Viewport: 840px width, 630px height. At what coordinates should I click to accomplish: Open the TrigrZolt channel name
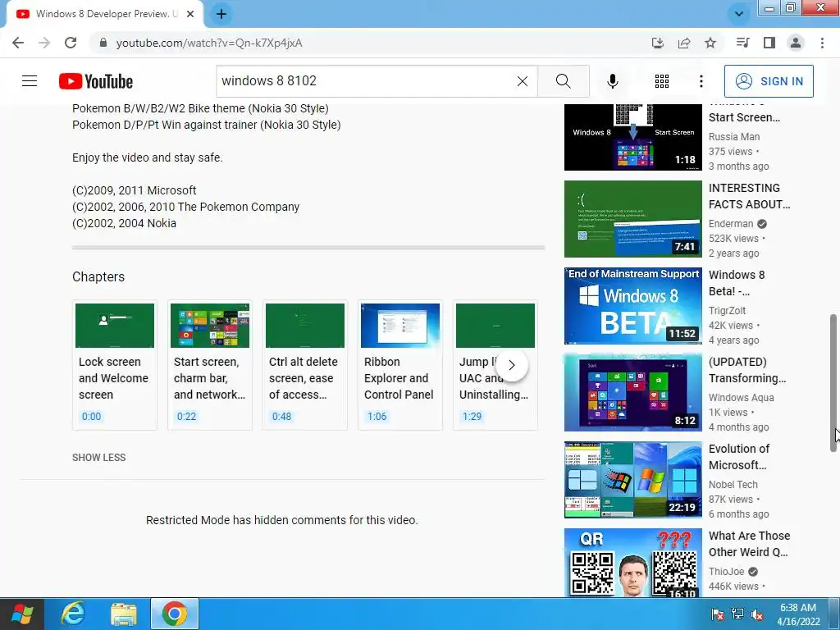point(727,310)
